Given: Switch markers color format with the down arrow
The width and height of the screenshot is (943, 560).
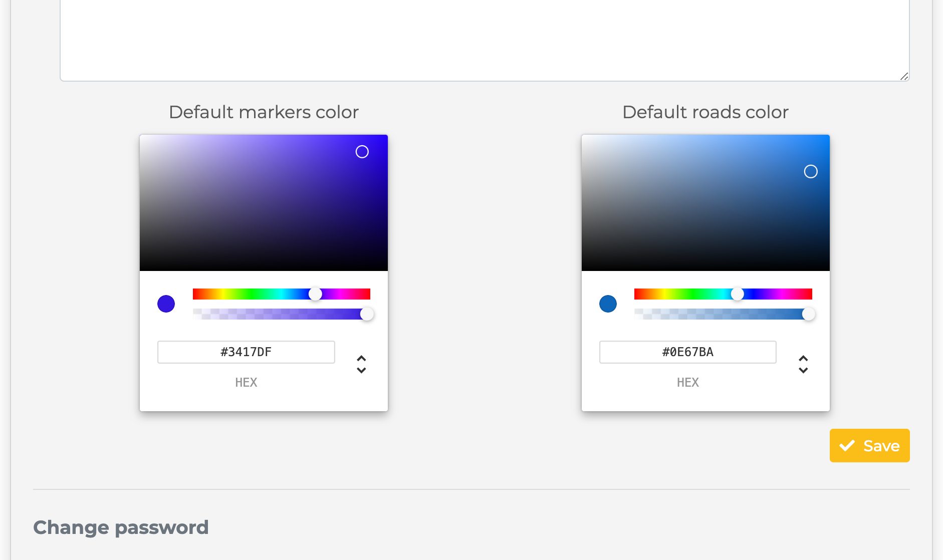Looking at the screenshot, I should pos(362,371).
